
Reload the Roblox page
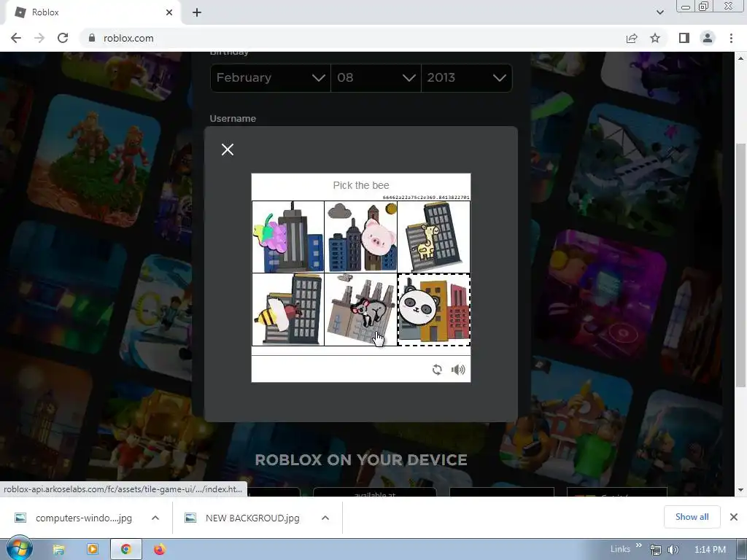63,38
